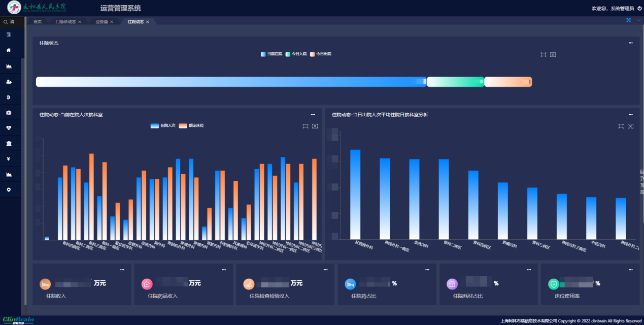Click the purple icon on the 住院耗材占比 card
The width and height of the screenshot is (644, 325).
pyautogui.click(x=452, y=284)
